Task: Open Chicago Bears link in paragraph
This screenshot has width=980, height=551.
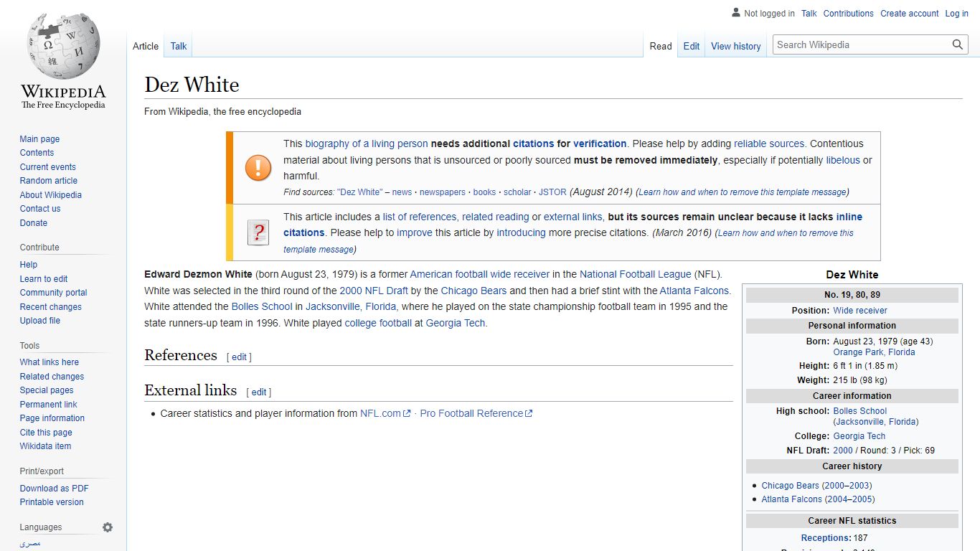Action: point(473,291)
